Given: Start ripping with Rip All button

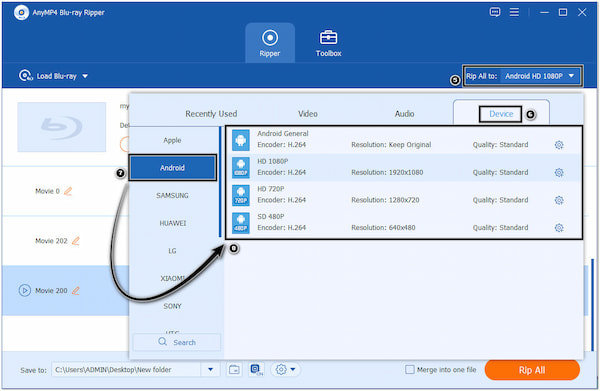Looking at the screenshot, I should [532, 370].
